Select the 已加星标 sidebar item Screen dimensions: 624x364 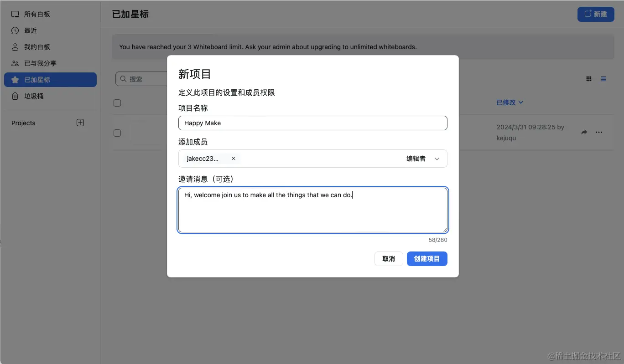[x=50, y=80]
